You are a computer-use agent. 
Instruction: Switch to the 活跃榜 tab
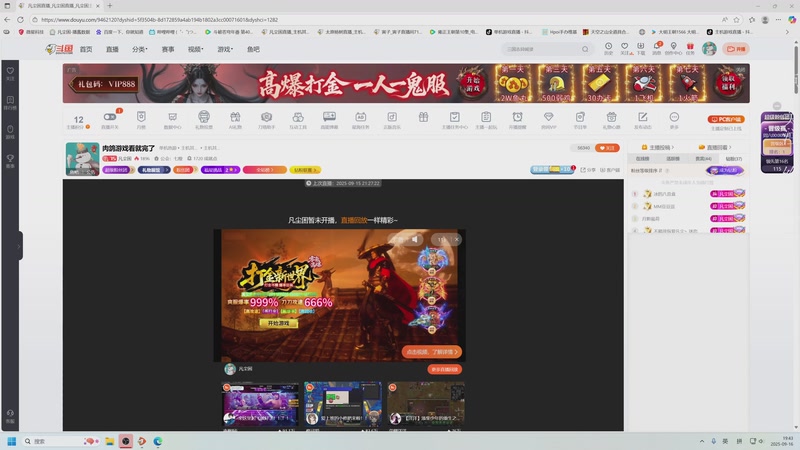(673, 159)
